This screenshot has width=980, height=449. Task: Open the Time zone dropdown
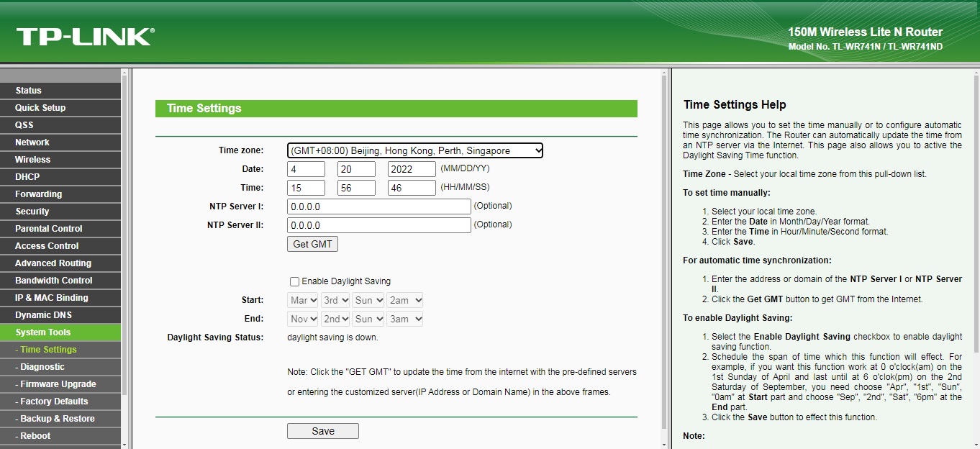pyautogui.click(x=414, y=150)
